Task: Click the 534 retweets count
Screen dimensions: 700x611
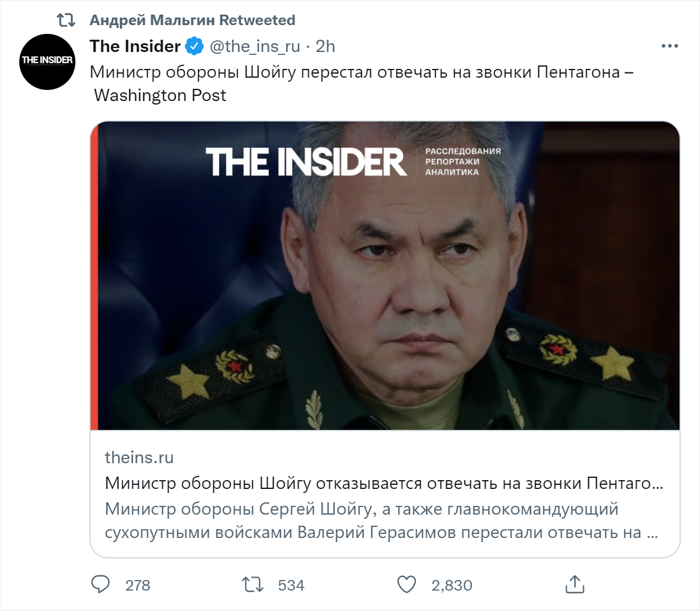Action: pyautogui.click(x=291, y=585)
